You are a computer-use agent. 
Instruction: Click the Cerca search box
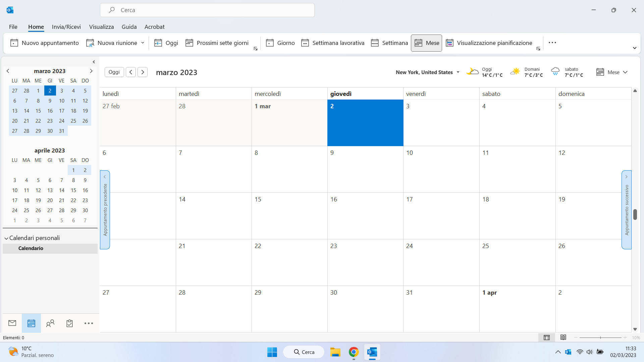[x=207, y=10]
